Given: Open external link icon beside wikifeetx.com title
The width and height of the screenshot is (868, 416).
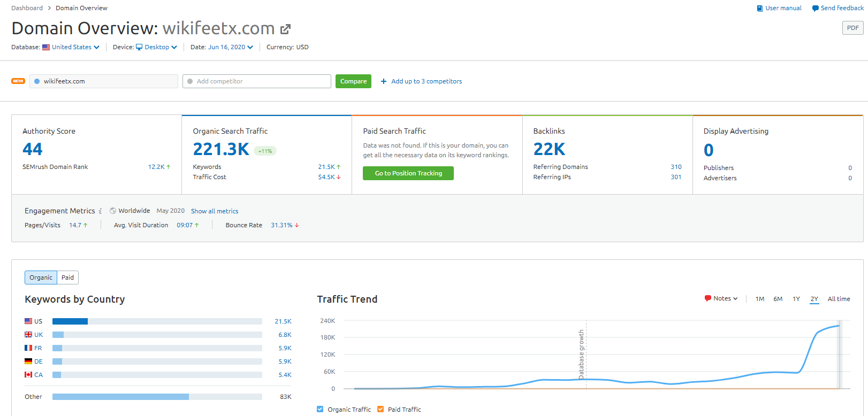Looking at the screenshot, I should click(286, 29).
